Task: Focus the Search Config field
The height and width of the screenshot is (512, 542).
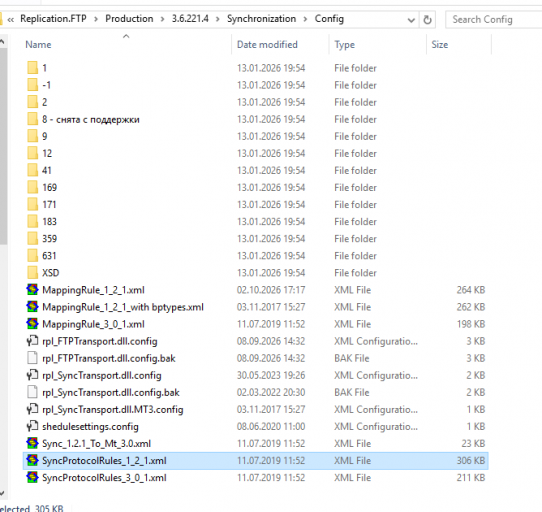Action: point(494,20)
